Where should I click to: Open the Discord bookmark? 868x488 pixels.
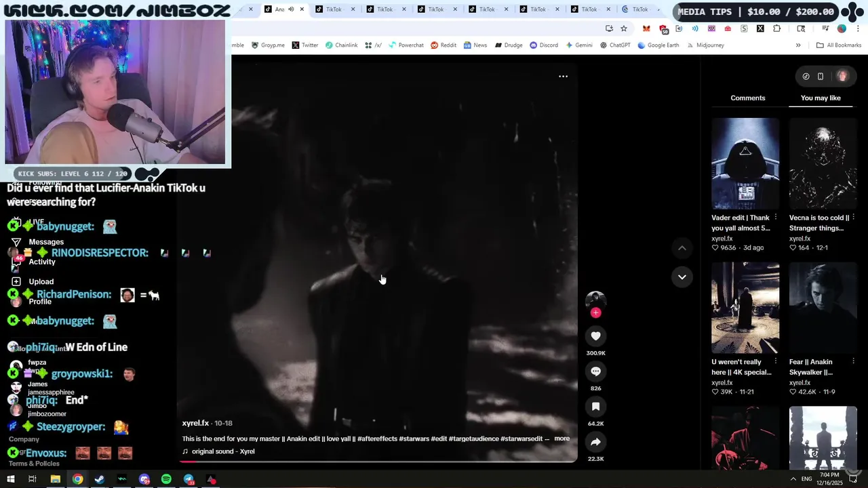click(x=544, y=45)
